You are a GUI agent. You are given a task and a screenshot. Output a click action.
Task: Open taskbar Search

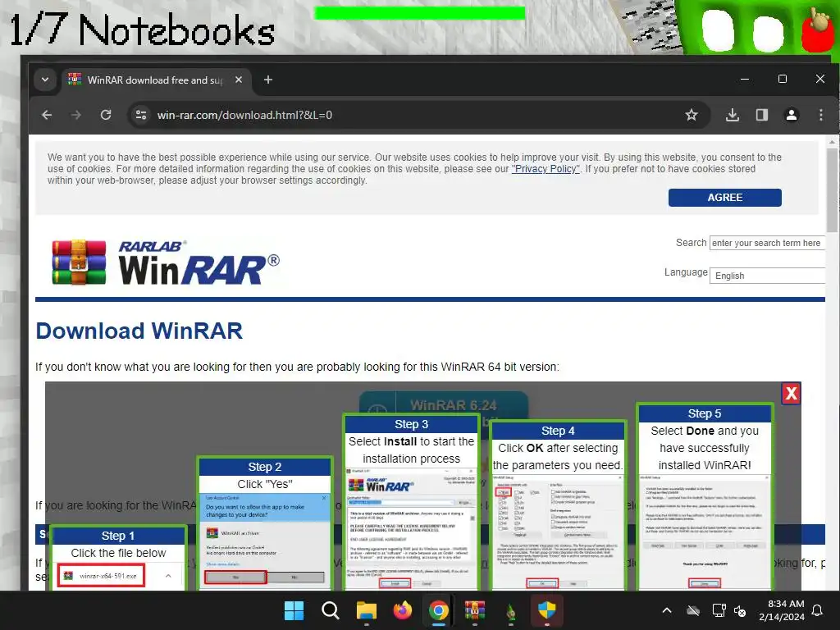(x=330, y=610)
